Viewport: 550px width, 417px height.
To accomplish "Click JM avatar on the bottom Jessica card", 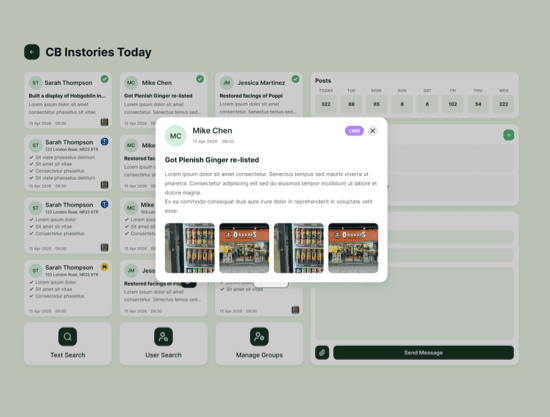I will click(x=131, y=270).
